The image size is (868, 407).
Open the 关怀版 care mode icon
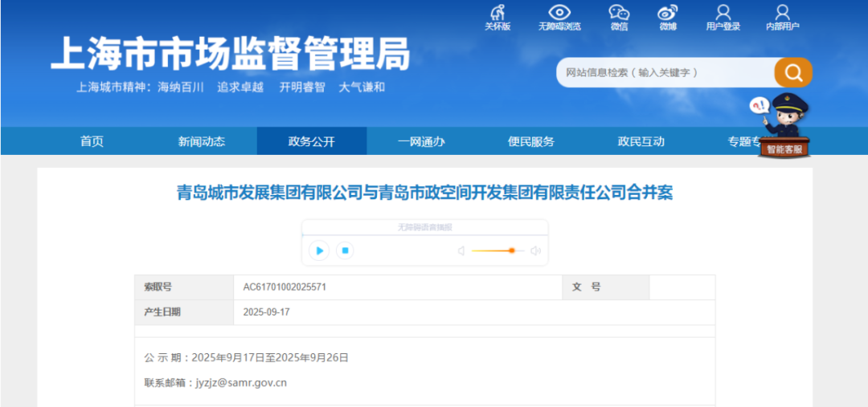(x=497, y=18)
